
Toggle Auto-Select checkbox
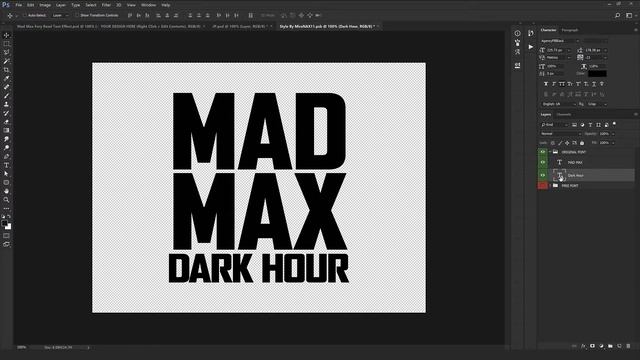point(24,16)
